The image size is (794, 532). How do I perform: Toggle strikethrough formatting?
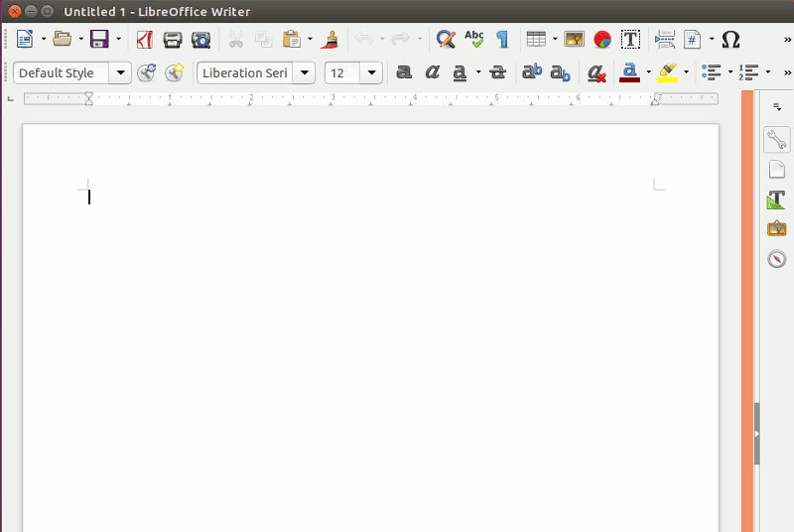tap(498, 72)
